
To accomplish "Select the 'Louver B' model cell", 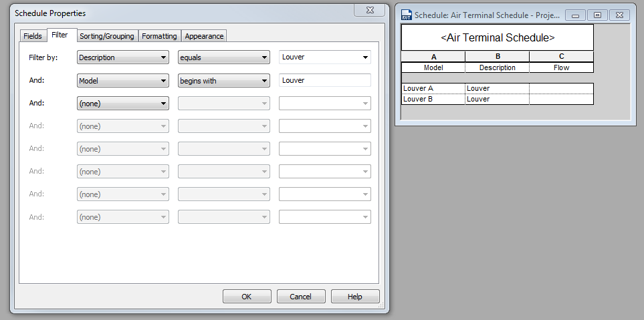I will coord(433,99).
